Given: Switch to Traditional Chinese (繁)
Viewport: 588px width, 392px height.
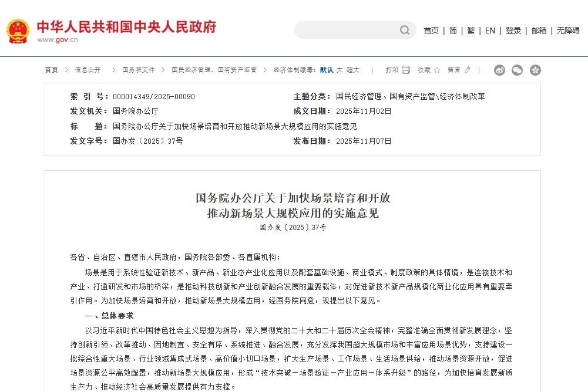Looking at the screenshot, I should pyautogui.click(x=471, y=31).
